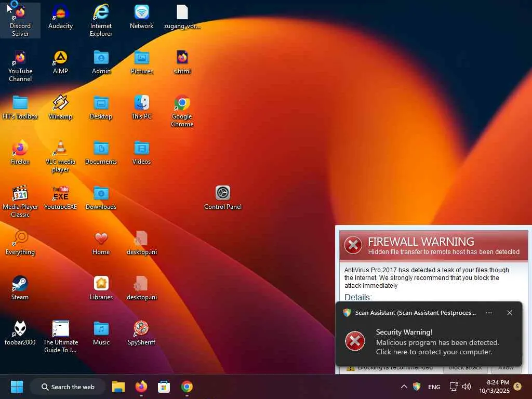Select the zugang_vor... file icon
The height and width of the screenshot is (399, 532).
(182, 17)
